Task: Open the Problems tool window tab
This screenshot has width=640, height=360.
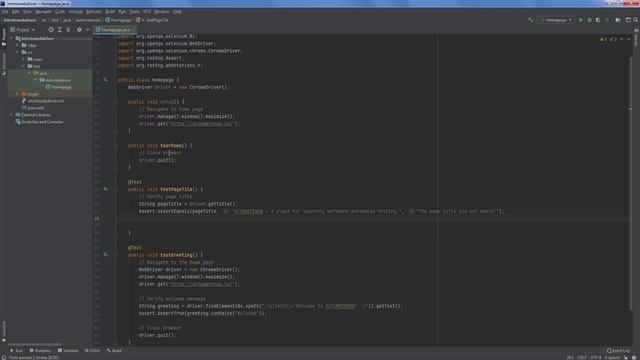Action: tap(40, 351)
